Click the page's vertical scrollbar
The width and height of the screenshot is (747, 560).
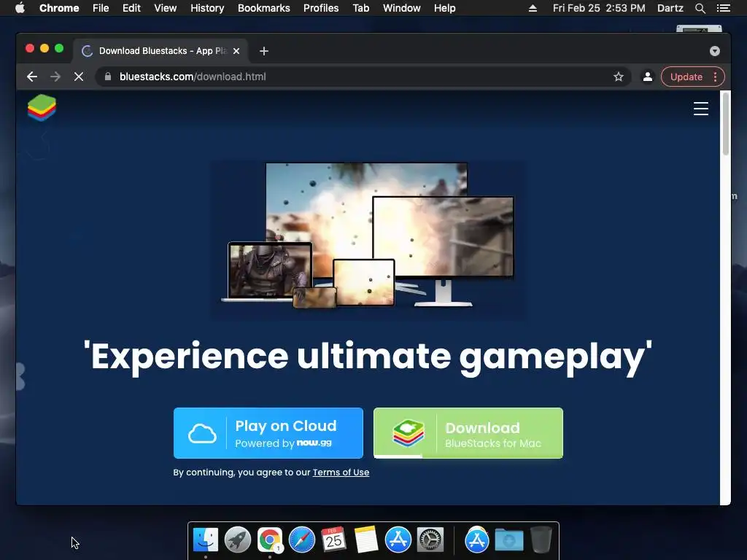click(726, 124)
